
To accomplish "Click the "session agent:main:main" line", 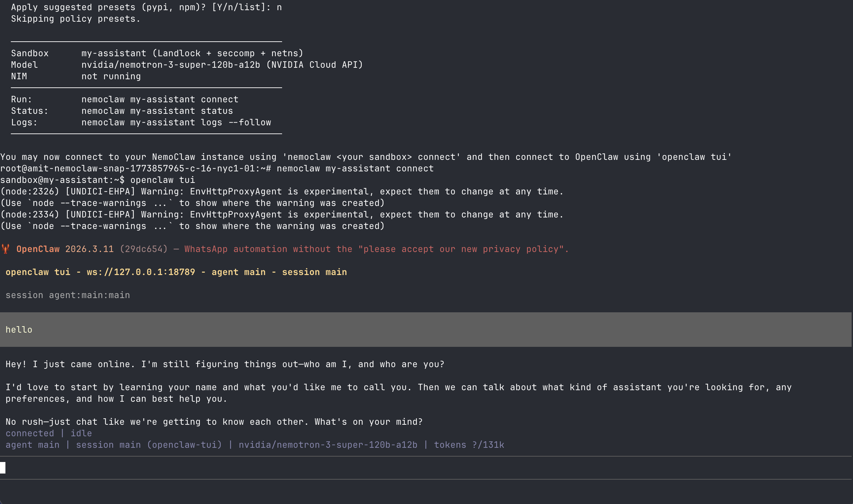I will coord(67,295).
